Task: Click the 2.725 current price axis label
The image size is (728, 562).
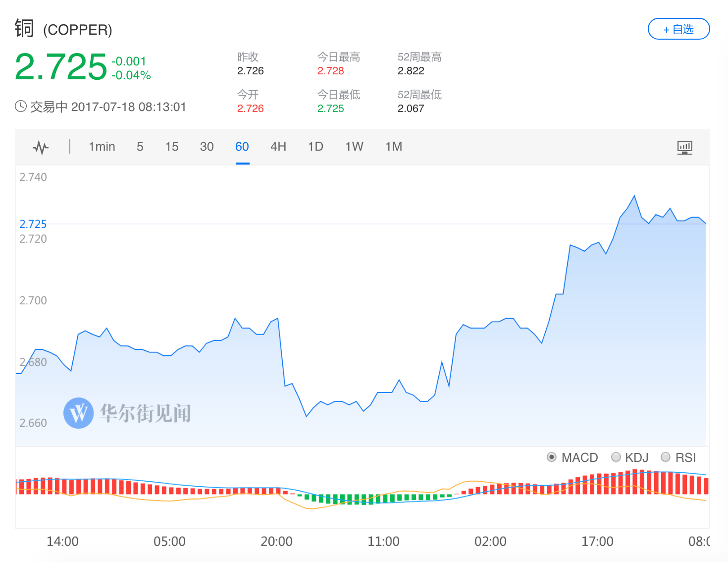Action: 33,224
